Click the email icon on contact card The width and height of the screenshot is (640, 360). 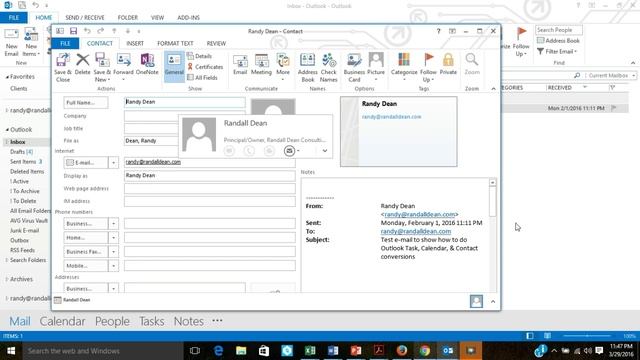click(289, 151)
